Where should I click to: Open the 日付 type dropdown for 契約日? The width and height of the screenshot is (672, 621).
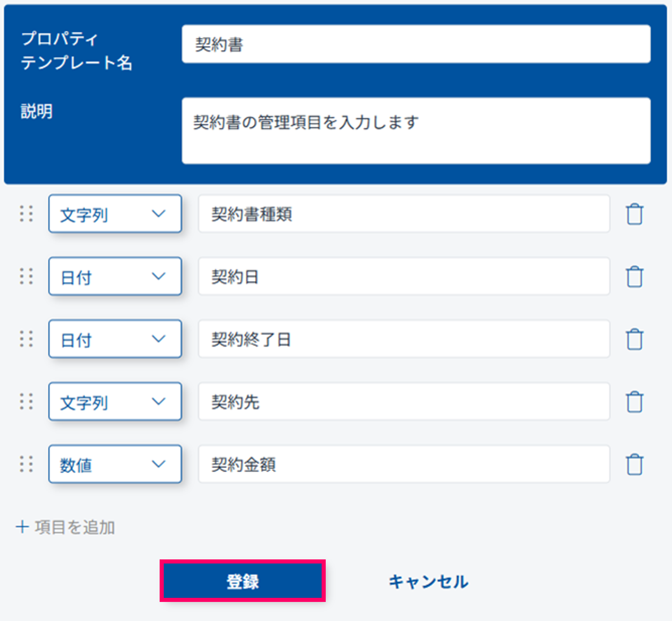[x=115, y=277]
